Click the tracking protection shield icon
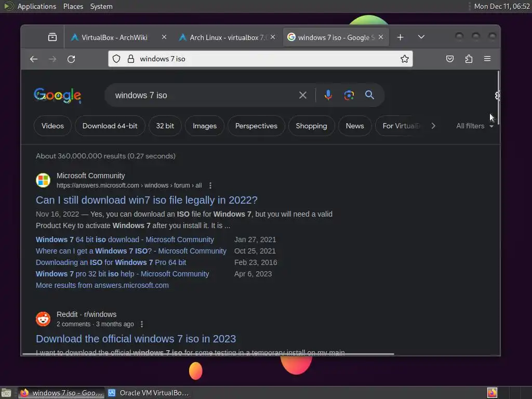Screen dimensions: 532x399 pyautogui.click(x=116, y=59)
